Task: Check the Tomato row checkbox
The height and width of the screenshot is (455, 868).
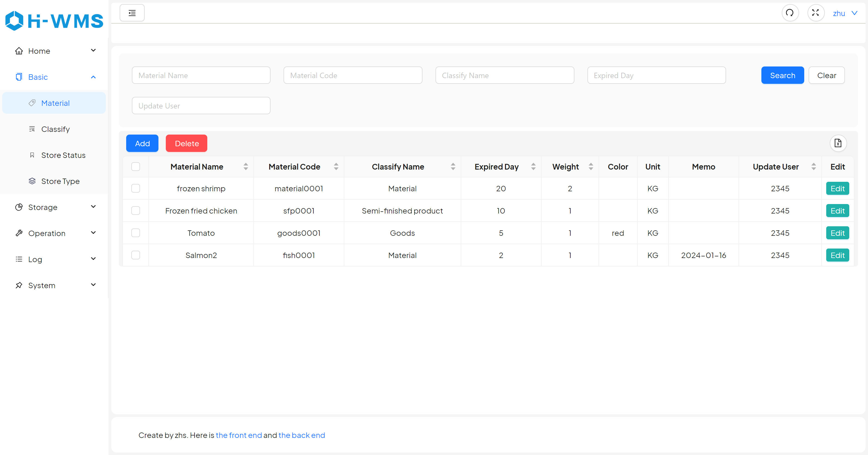Action: [136, 233]
